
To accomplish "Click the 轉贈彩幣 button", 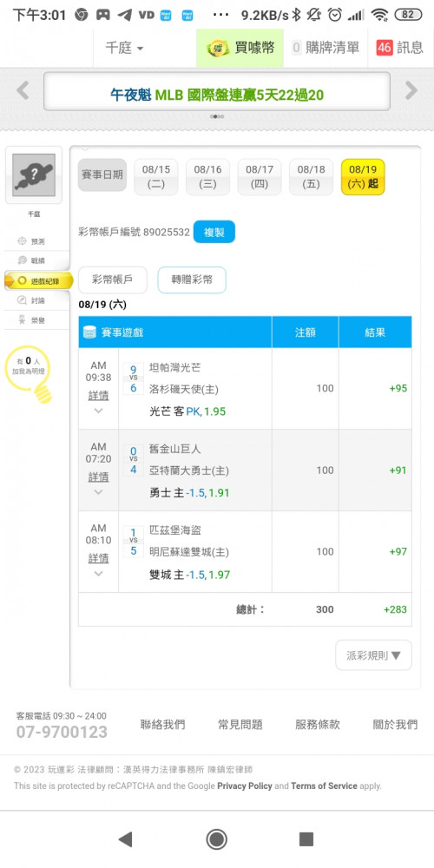I will tap(192, 280).
